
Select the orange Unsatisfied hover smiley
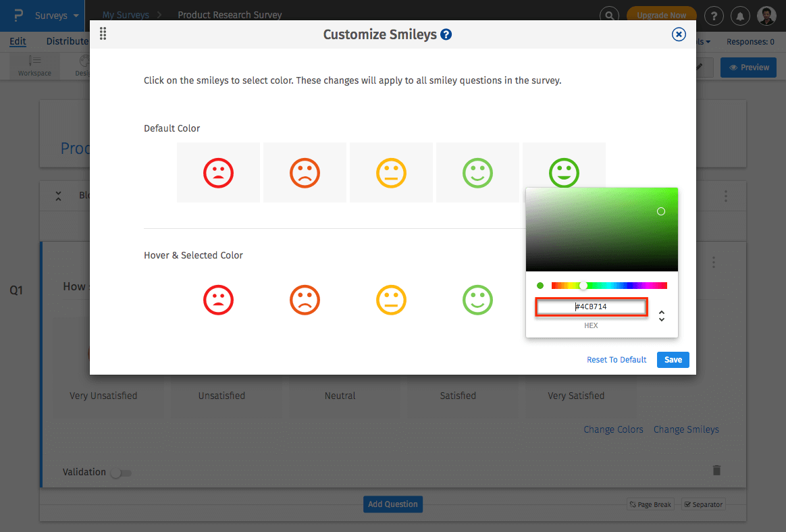click(305, 300)
